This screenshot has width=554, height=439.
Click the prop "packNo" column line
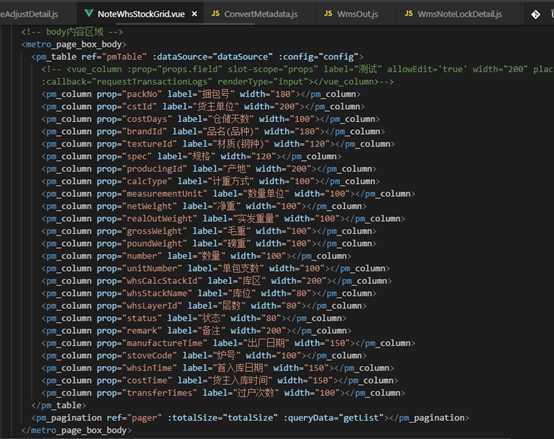pos(201,94)
